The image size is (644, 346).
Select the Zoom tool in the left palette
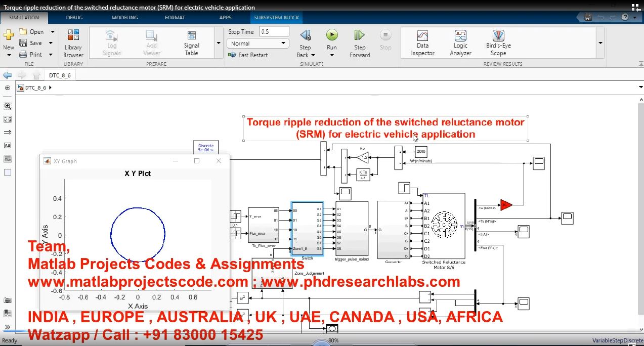coord(7,106)
